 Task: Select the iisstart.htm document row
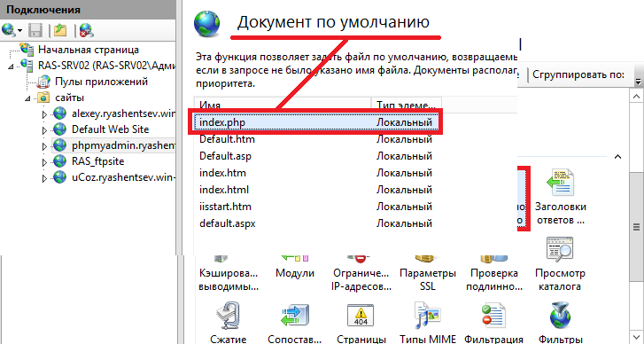click(x=315, y=207)
